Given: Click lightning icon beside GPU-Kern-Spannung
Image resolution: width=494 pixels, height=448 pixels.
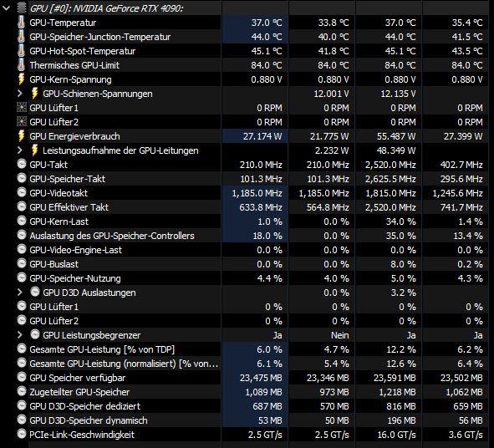Looking at the screenshot, I should (x=21, y=79).
